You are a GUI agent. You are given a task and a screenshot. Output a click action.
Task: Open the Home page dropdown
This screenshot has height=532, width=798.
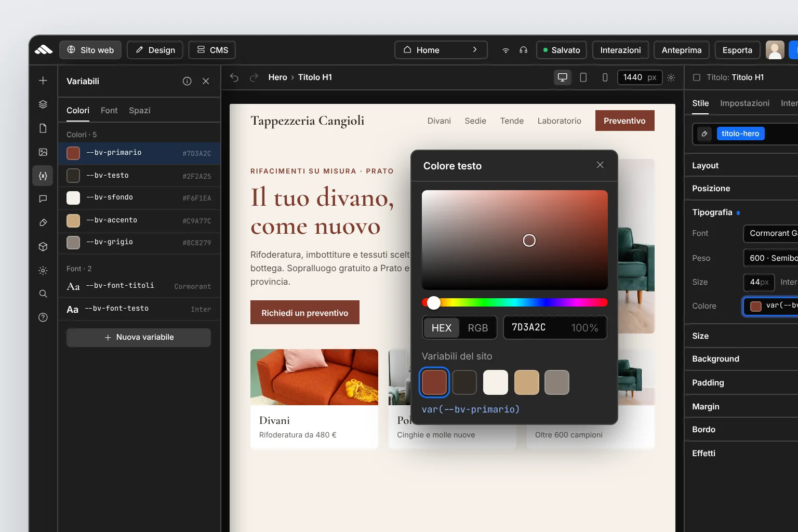click(441, 50)
